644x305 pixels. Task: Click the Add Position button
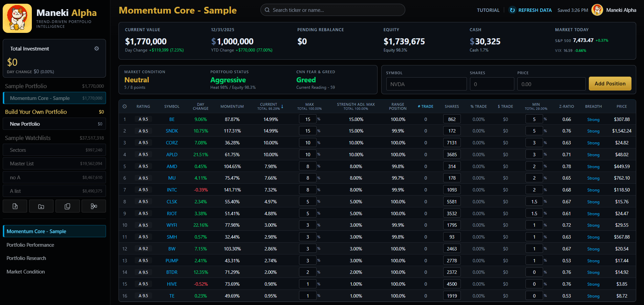(x=610, y=84)
